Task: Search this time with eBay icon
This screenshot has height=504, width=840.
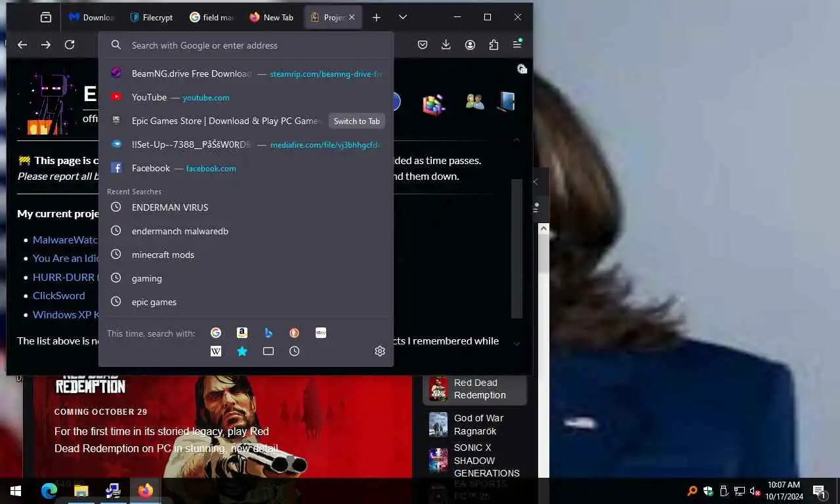Action: click(x=321, y=333)
